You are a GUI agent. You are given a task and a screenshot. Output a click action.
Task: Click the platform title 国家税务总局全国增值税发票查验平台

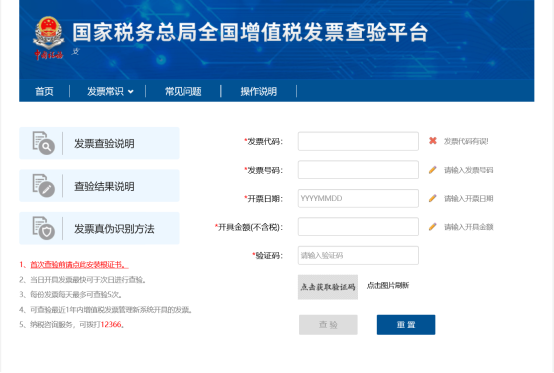tap(250, 32)
